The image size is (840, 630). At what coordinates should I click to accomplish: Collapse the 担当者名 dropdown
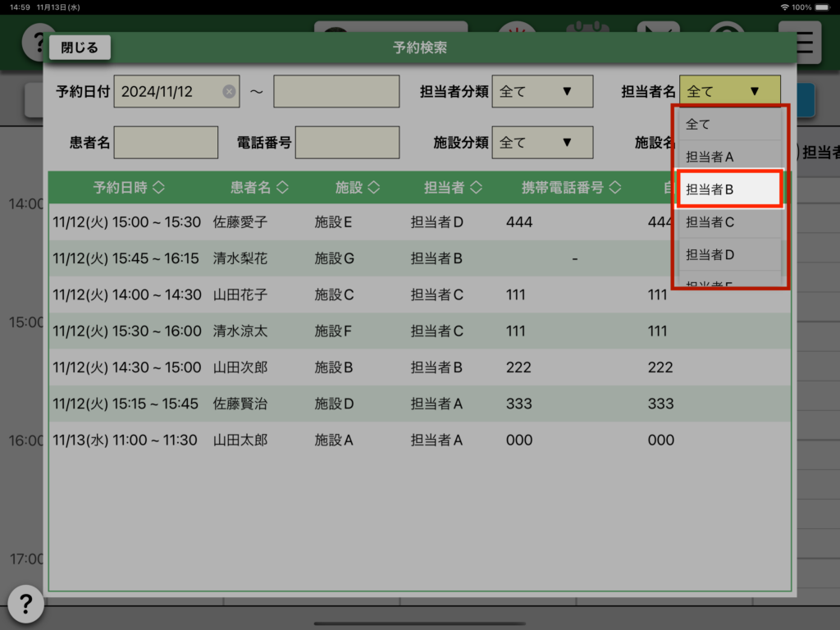pos(729,92)
